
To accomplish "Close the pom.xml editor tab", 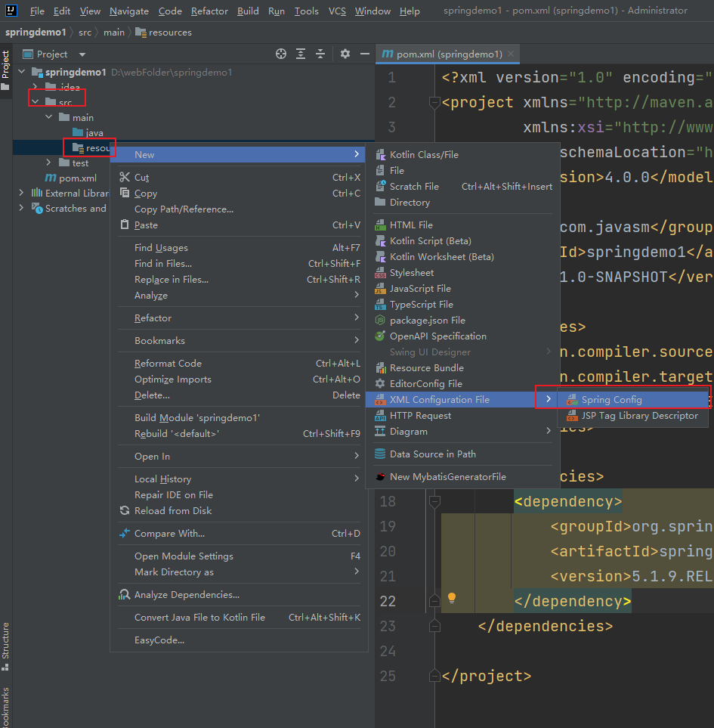I will tap(511, 54).
